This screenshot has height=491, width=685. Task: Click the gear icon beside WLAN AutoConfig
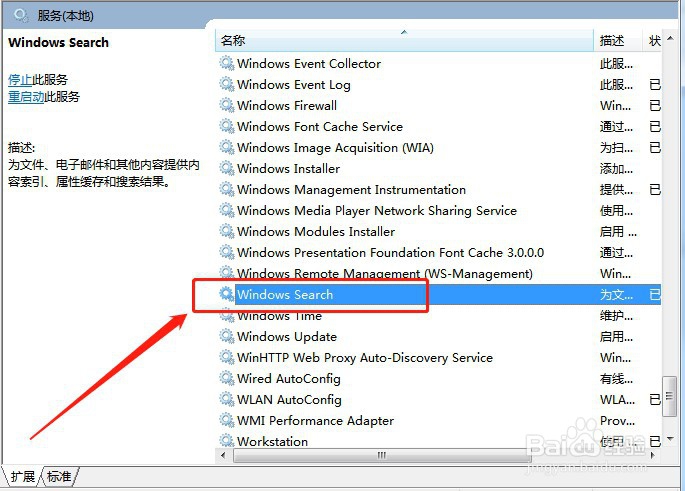226,399
